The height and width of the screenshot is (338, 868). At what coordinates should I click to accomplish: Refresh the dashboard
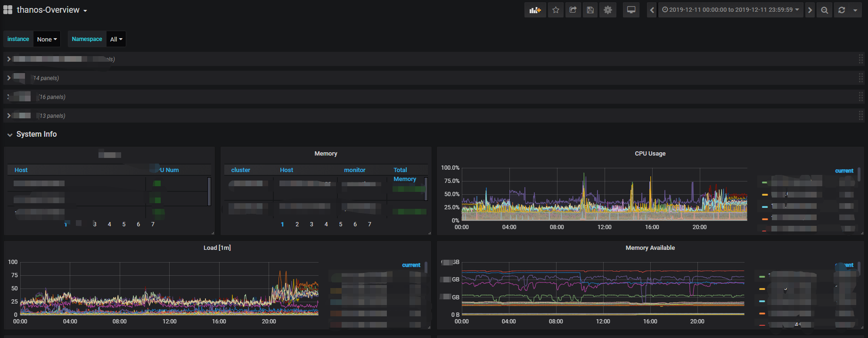pyautogui.click(x=842, y=10)
